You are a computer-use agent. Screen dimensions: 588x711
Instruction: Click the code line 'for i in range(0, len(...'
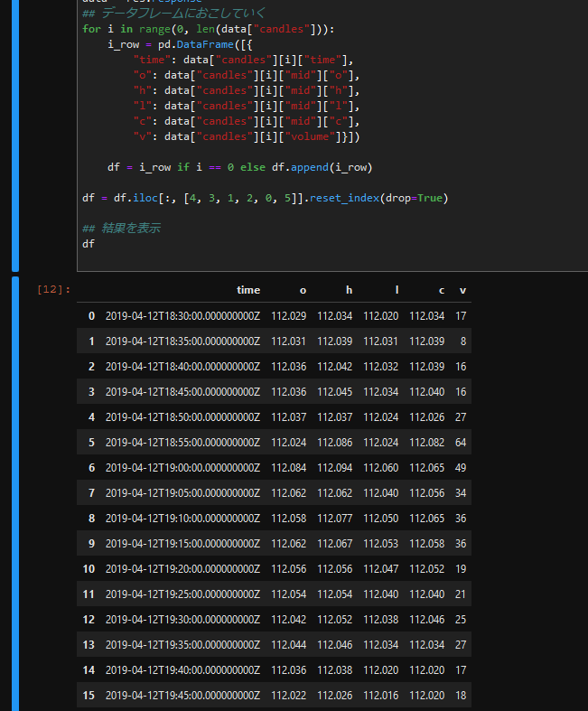208,29
